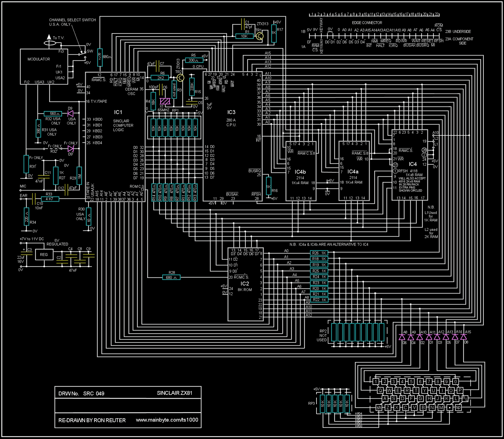Click the R31 390 ohm resistor

(x=39, y=128)
